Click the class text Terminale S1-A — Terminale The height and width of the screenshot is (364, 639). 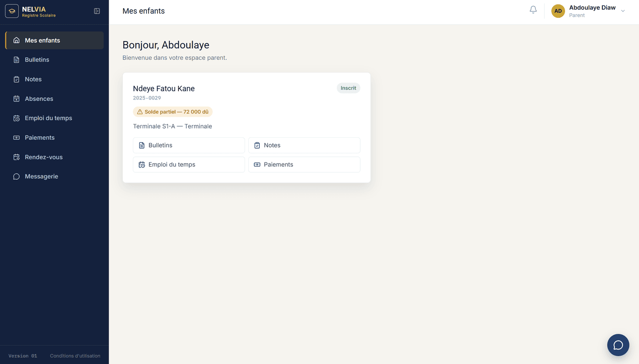[173, 126]
